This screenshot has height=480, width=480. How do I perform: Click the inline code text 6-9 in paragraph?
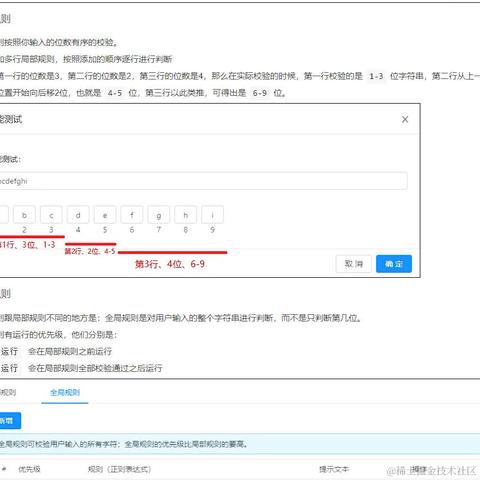[260, 93]
